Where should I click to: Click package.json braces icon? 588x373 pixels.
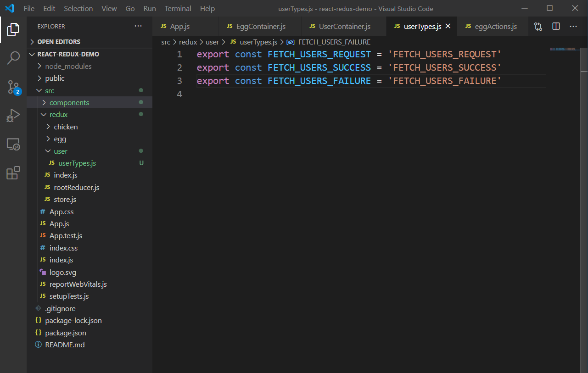tap(39, 333)
